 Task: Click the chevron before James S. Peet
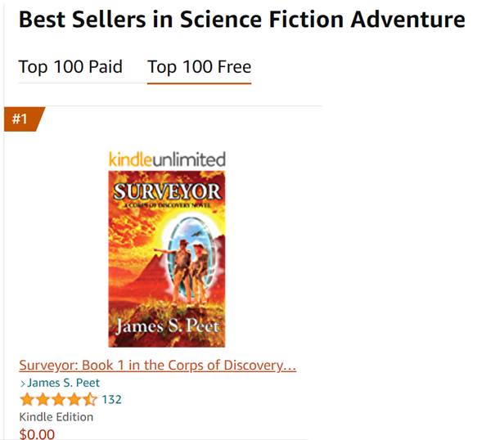22,383
